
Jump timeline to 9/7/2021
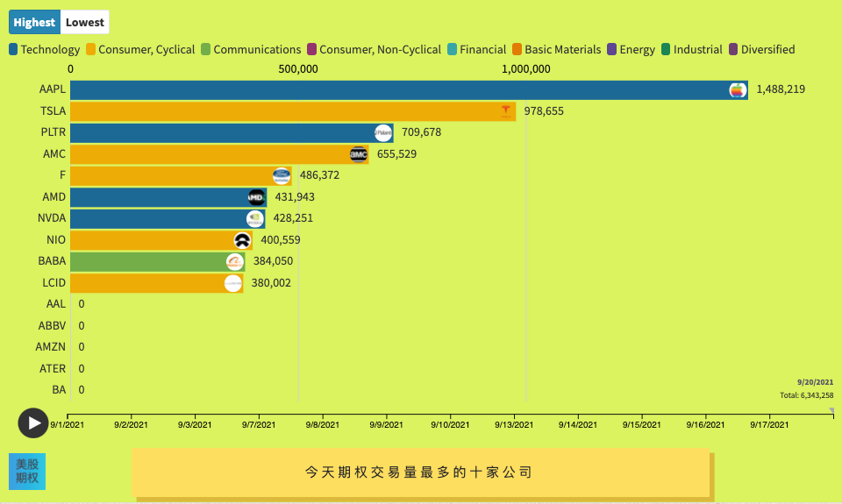[x=259, y=424]
